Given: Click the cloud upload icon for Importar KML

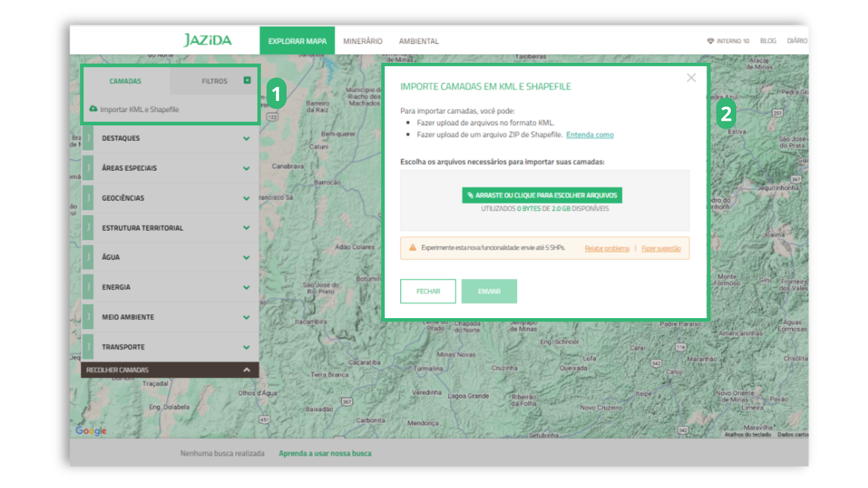Looking at the screenshot, I should [93, 108].
